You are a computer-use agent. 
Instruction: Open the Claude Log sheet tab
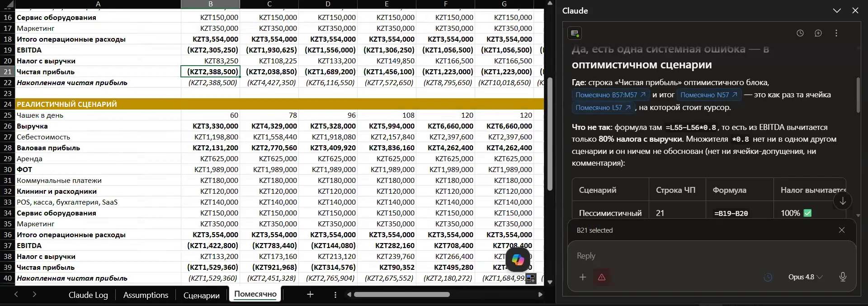[x=88, y=295]
